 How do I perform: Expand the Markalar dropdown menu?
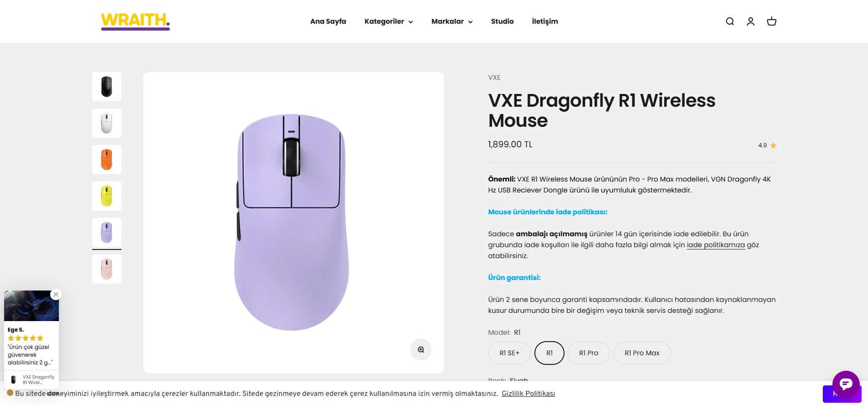(x=452, y=21)
